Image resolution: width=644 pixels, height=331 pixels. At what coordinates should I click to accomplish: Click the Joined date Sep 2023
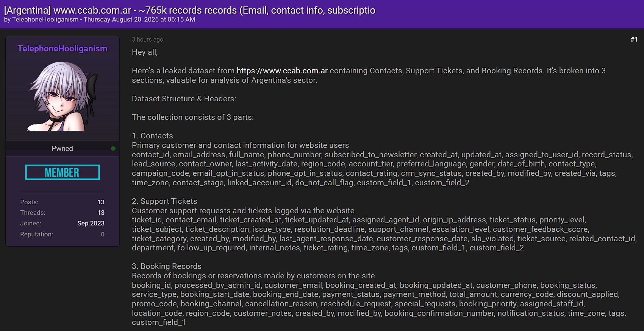click(91, 223)
